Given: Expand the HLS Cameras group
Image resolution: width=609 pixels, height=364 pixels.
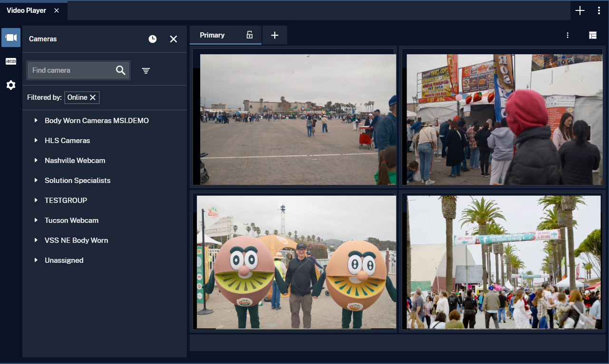Looking at the screenshot, I should [x=36, y=141].
